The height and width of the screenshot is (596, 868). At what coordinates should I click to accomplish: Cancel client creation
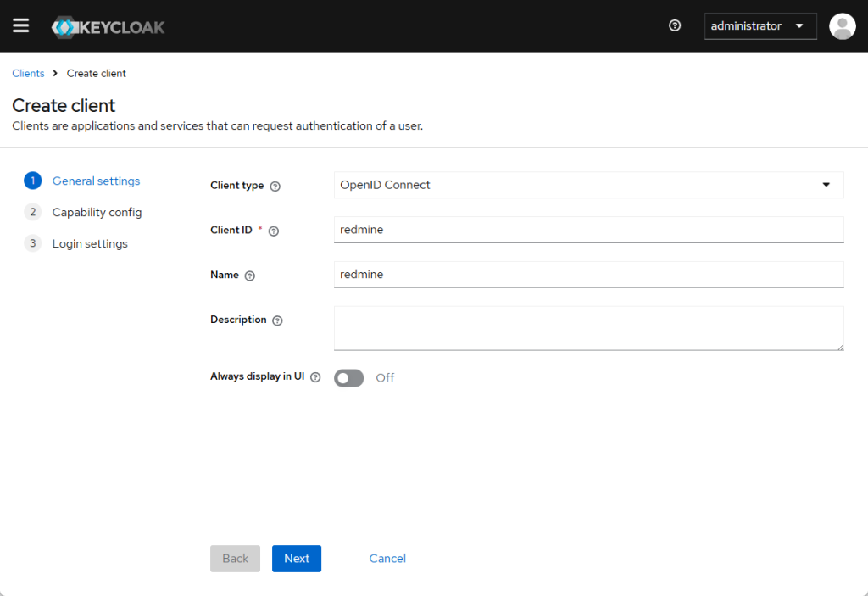click(387, 559)
